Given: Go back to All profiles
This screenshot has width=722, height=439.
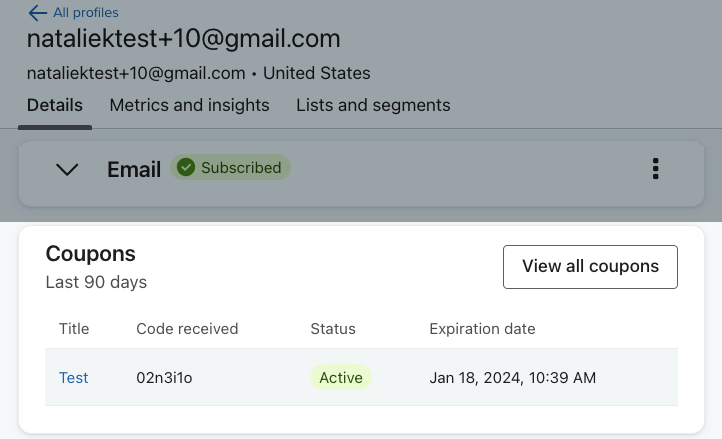Looking at the screenshot, I should [x=84, y=13].
